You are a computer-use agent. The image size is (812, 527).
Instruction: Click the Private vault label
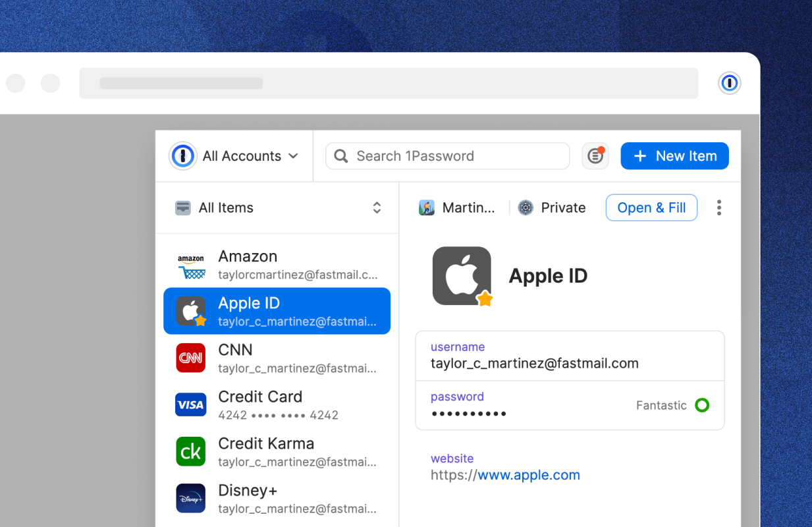(563, 208)
